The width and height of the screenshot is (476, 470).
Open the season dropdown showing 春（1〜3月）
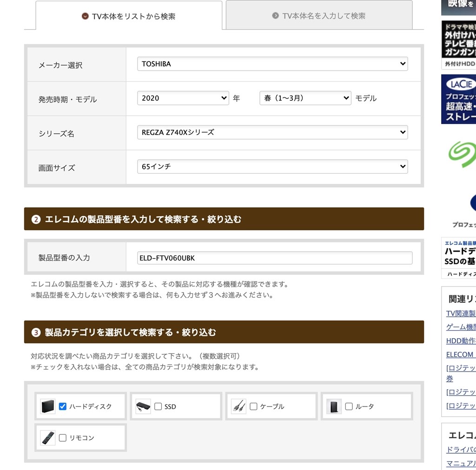(305, 98)
